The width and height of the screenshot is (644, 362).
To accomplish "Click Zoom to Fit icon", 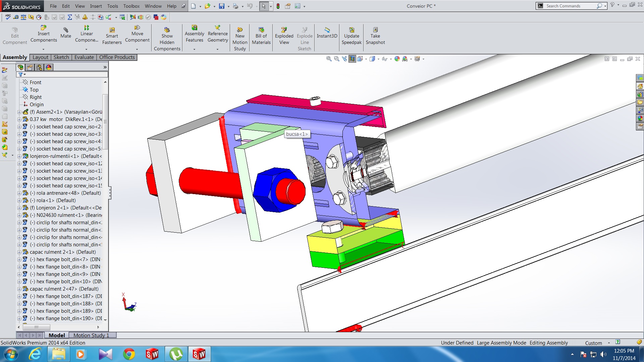I will [329, 59].
